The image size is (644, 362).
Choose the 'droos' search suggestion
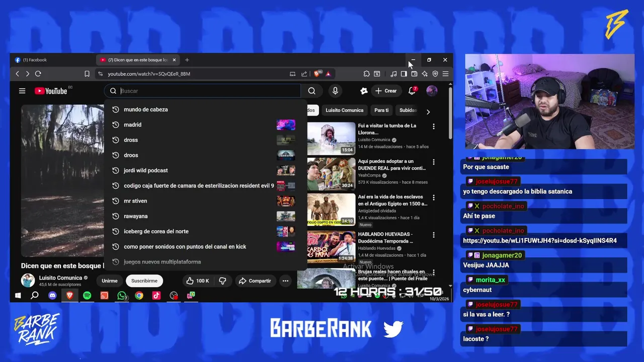[205, 155]
